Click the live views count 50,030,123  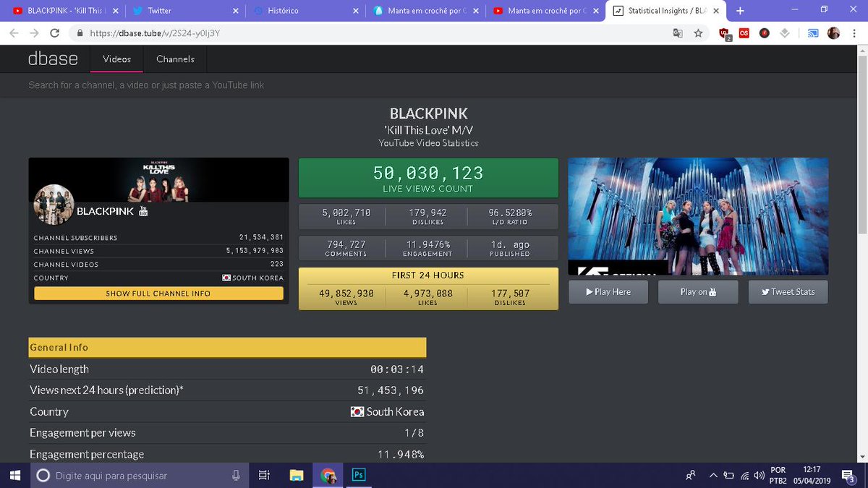tap(428, 174)
